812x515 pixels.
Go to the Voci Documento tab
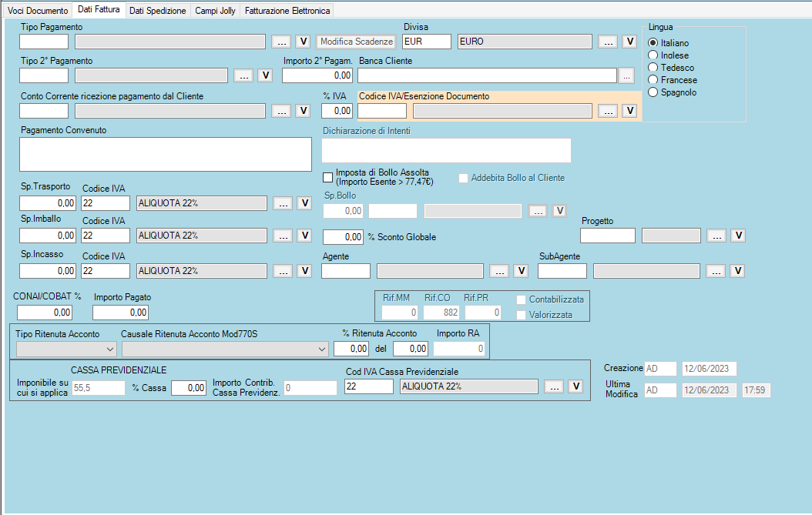[37, 11]
